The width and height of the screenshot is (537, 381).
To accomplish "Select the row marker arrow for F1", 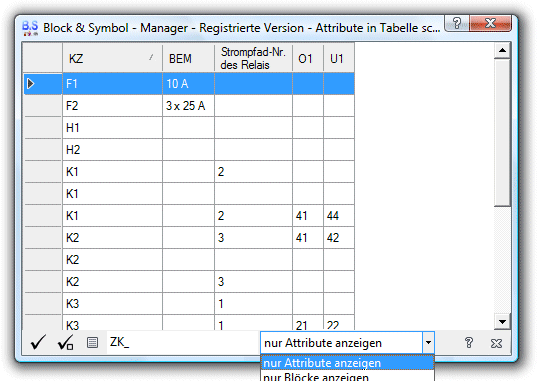I will coord(43,84).
